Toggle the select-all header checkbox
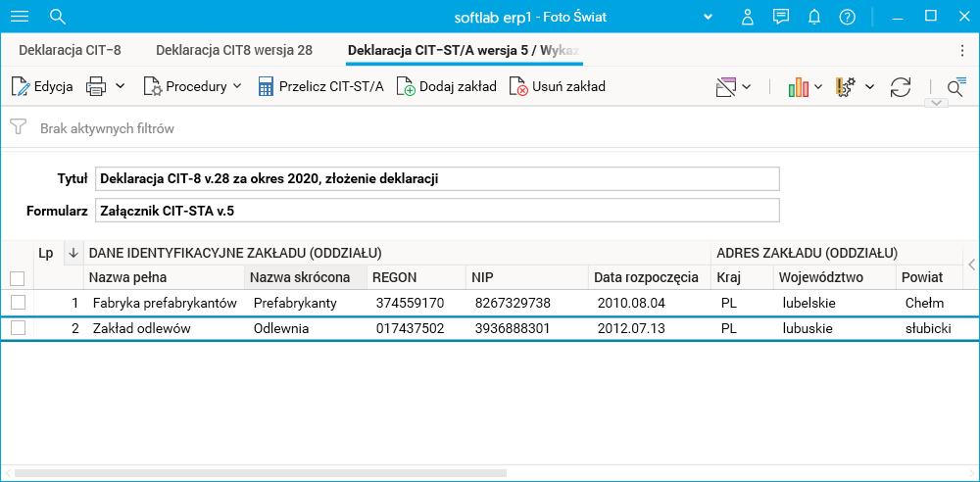Screen dimensions: 980x482 click(x=18, y=277)
